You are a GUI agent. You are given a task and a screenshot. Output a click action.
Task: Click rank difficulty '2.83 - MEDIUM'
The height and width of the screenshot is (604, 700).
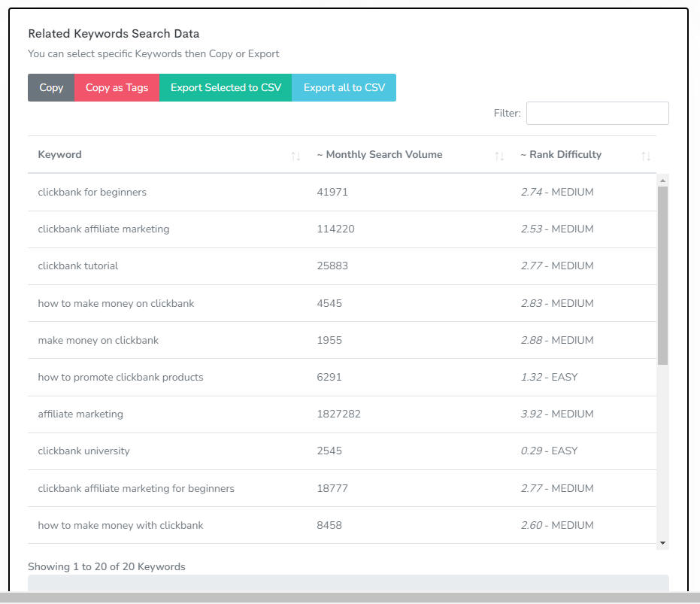pos(557,303)
